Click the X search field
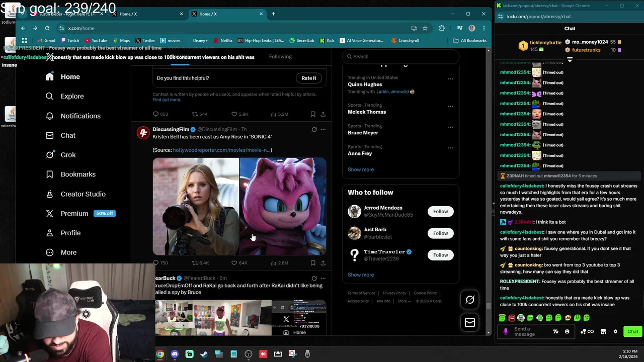Screen dimensions: 644x362 (400, 56)
